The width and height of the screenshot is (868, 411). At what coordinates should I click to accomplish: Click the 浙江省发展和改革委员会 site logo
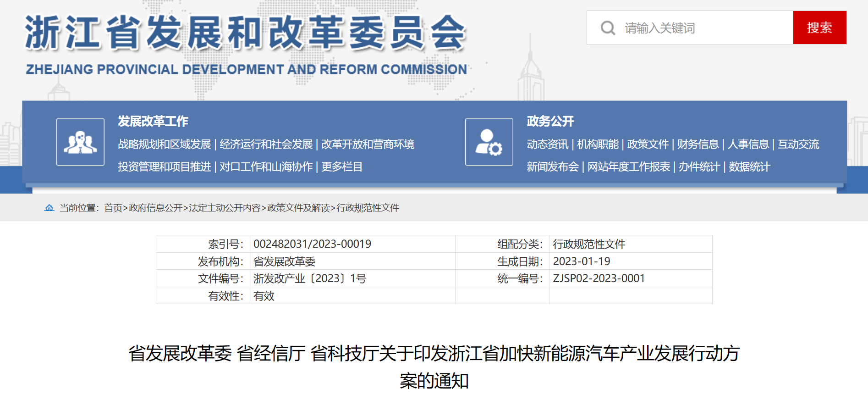point(246,44)
